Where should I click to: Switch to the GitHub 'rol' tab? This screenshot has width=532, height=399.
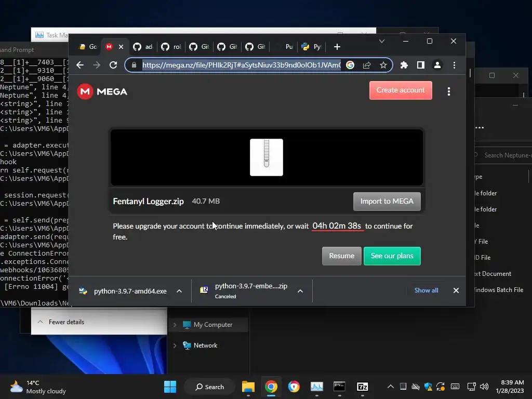click(x=171, y=47)
